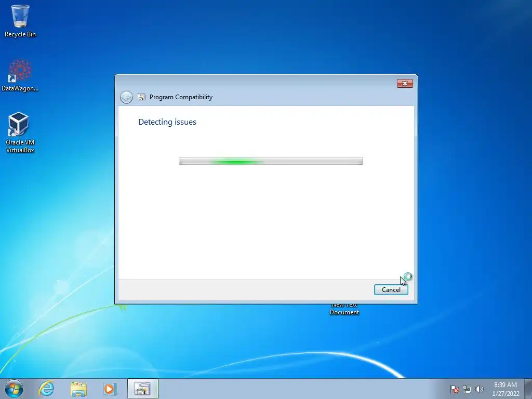Open Windows Explorer from the taskbar

[x=78, y=389]
